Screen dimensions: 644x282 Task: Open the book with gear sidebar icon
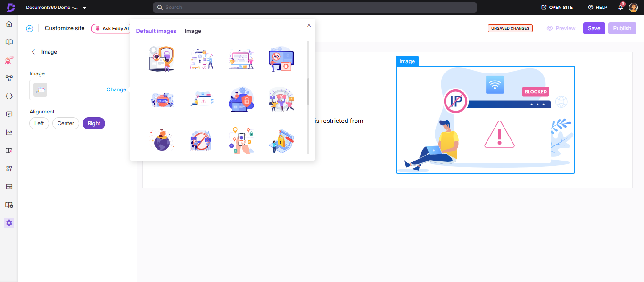(9, 205)
